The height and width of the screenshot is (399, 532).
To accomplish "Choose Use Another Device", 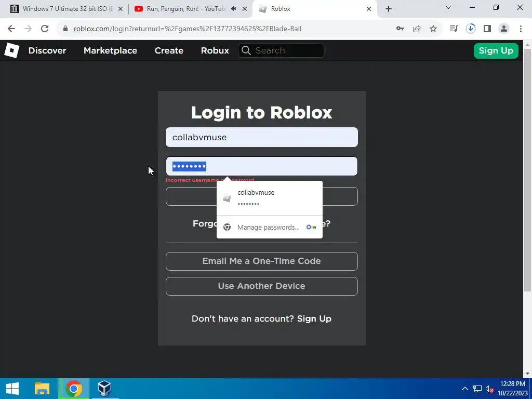I will tap(262, 286).
